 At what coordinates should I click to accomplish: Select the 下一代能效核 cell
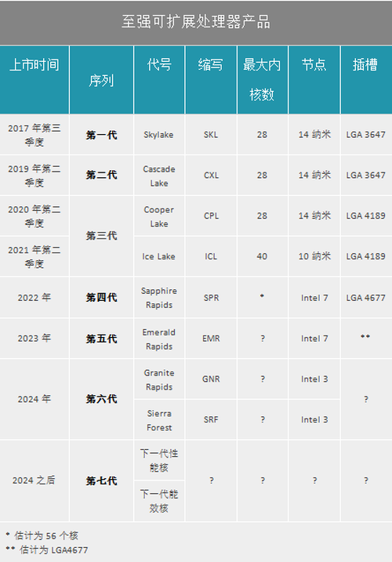click(159, 501)
